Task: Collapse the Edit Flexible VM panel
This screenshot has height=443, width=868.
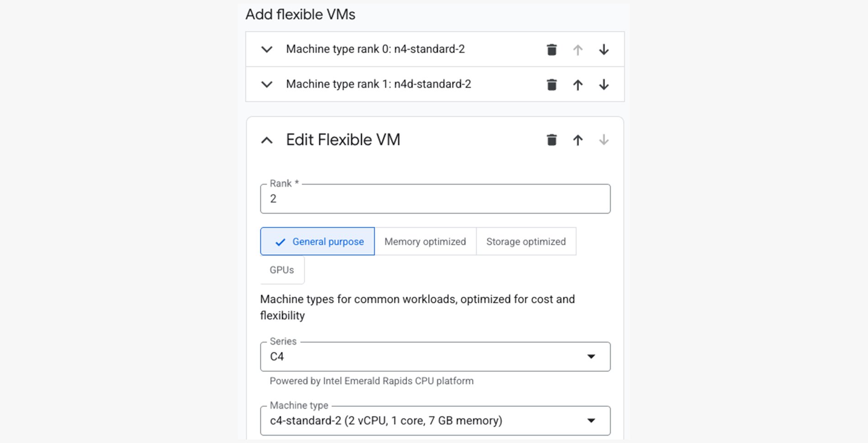Action: coord(267,140)
